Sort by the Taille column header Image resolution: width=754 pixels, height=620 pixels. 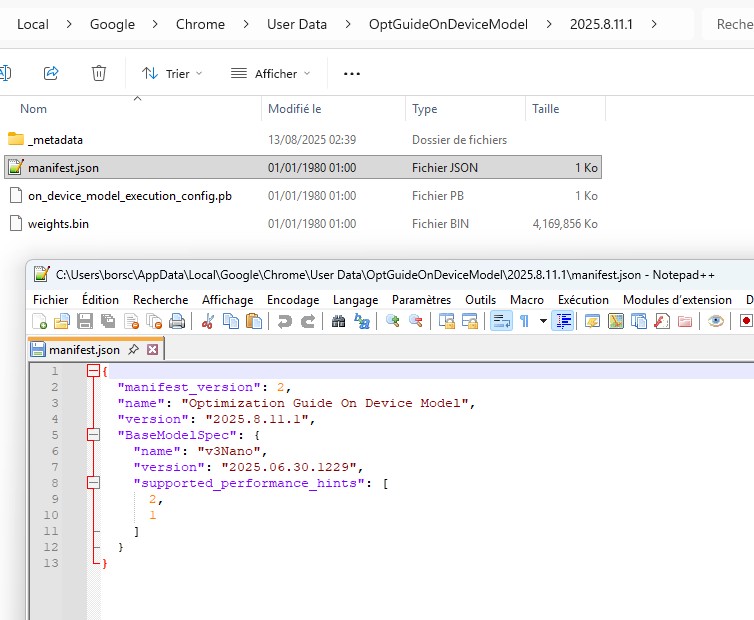tap(566, 109)
